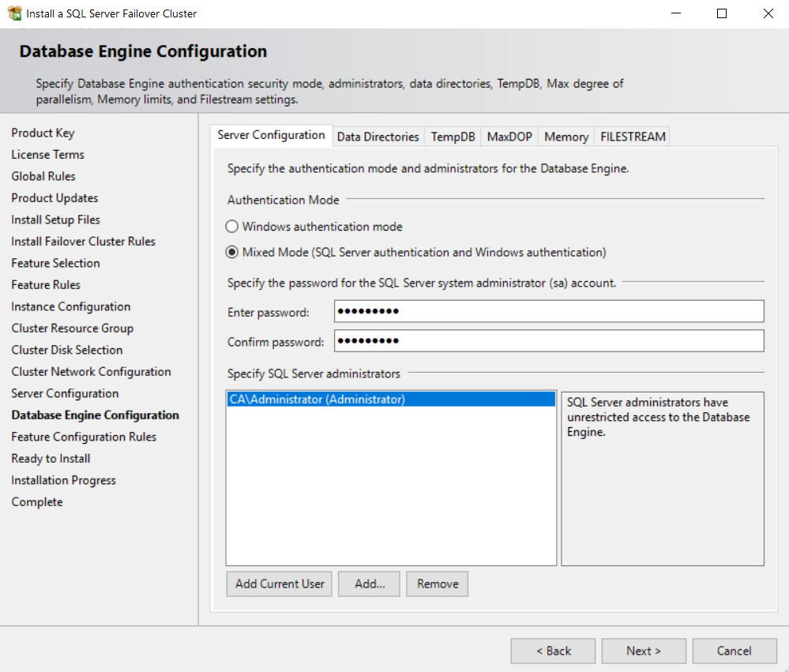This screenshot has height=672, width=789.
Task: Focus the Enter password field
Action: coord(549,311)
